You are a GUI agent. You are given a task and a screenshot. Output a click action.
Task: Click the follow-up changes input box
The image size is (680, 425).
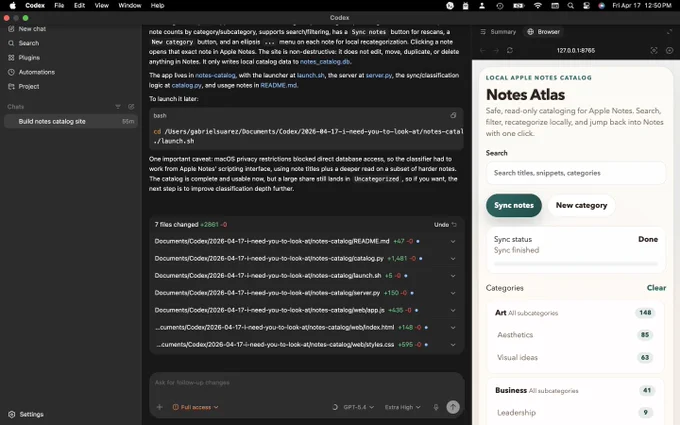point(306,382)
